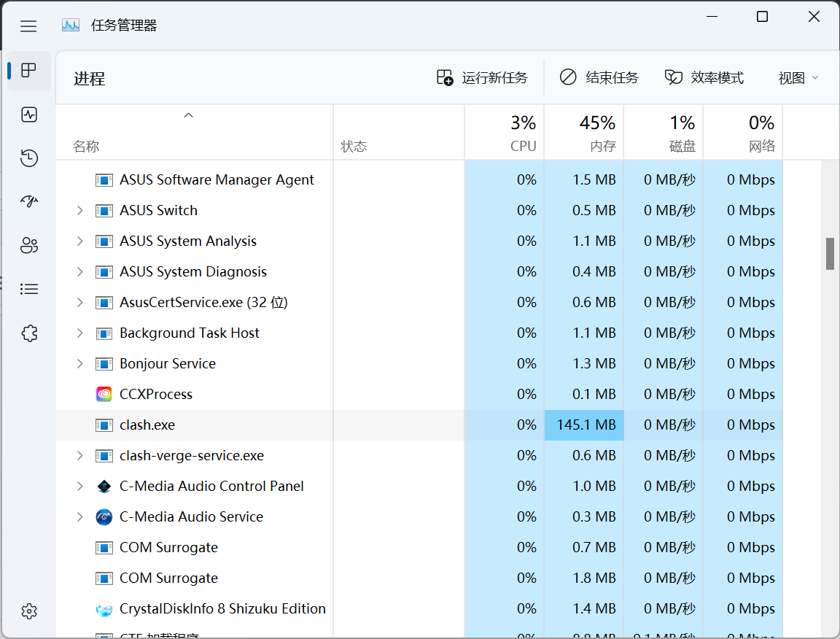
Task: Click the CCXProcess Creative Cloud icon
Action: pyautogui.click(x=104, y=394)
